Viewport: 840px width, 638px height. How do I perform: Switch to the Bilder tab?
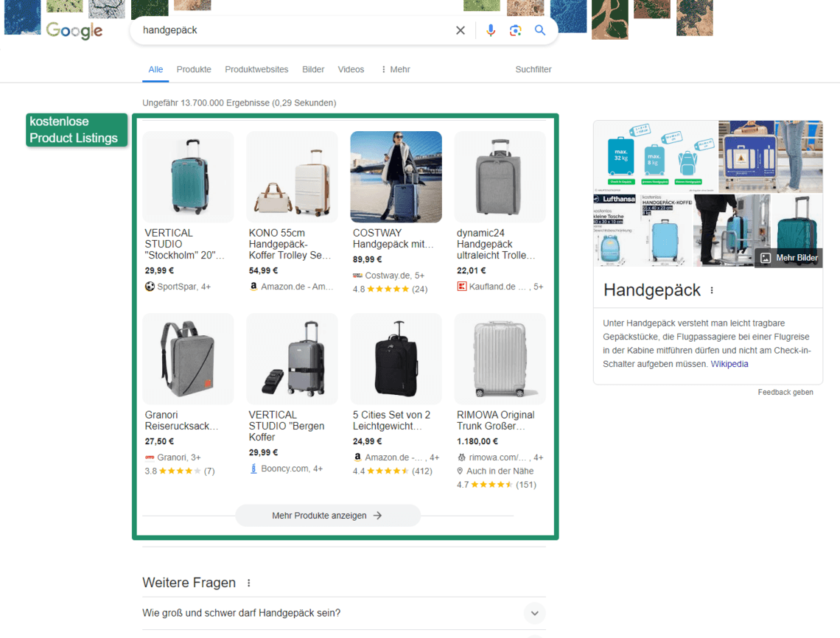(x=313, y=70)
